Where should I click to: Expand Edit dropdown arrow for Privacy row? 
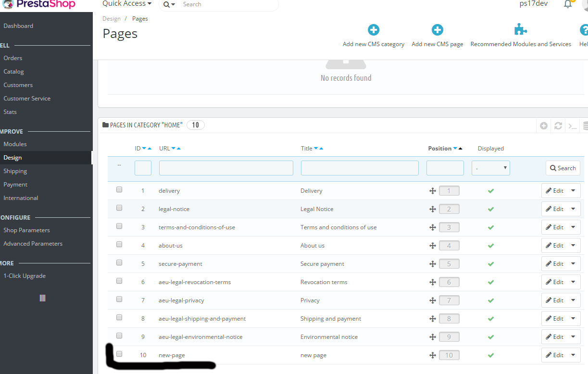573,300
